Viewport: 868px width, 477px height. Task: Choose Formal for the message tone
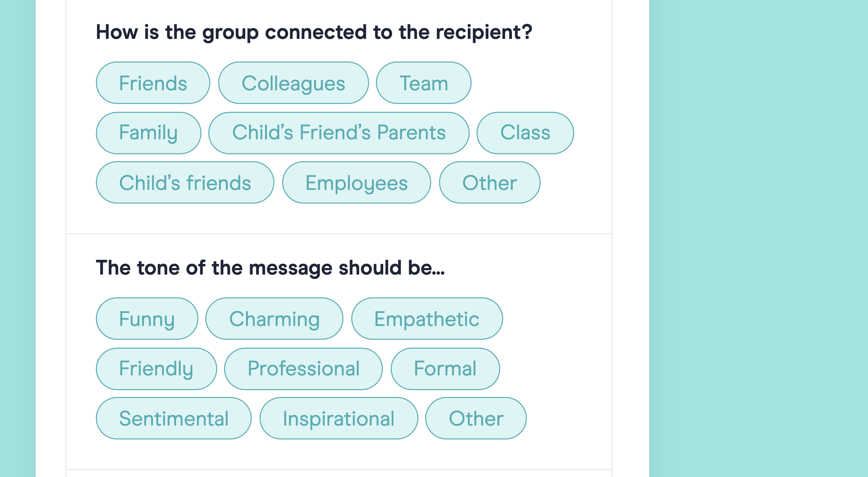pos(445,368)
